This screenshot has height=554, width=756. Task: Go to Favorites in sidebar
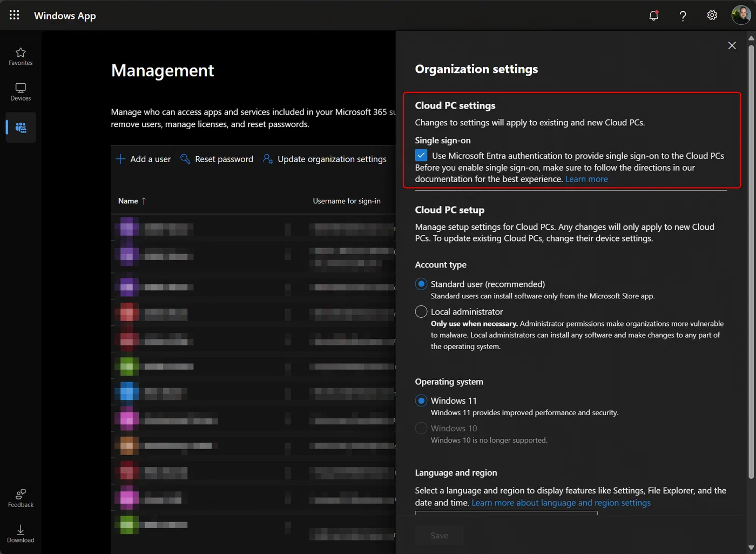pos(21,57)
